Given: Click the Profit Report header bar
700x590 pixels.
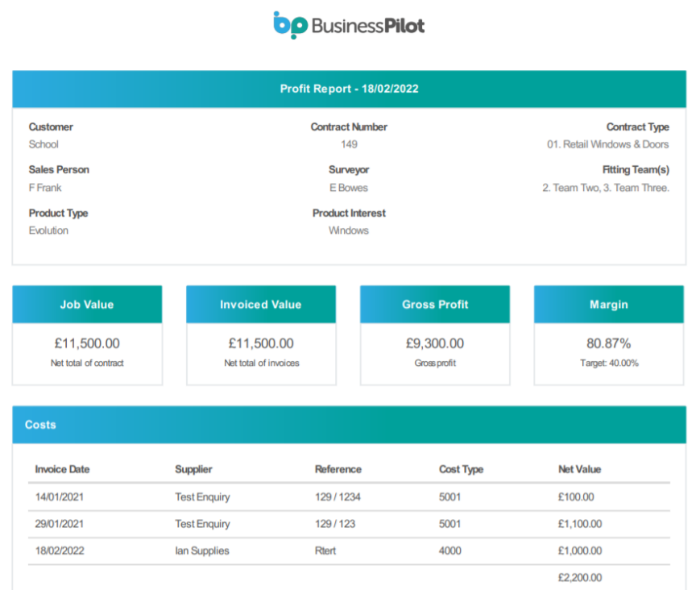Looking at the screenshot, I should tap(349, 89).
